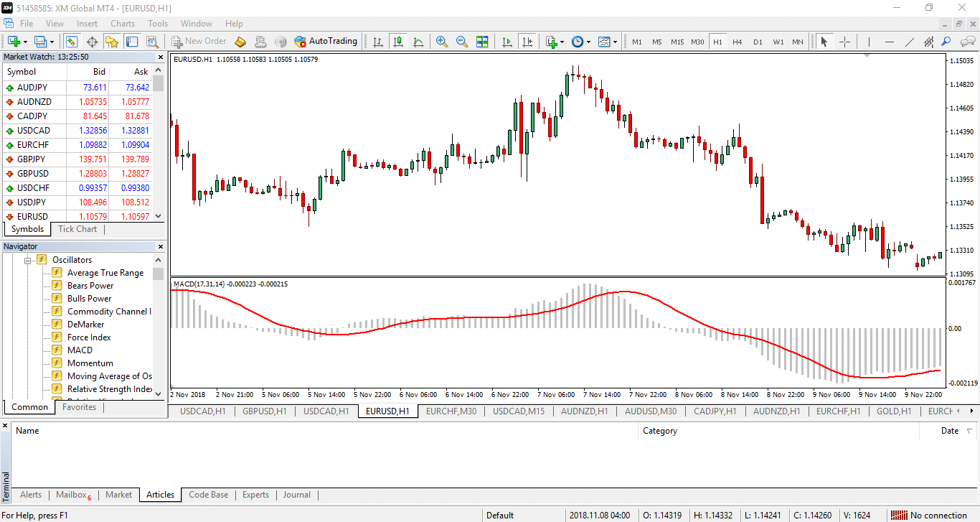
Task: Open the Charts menu
Action: (x=123, y=24)
